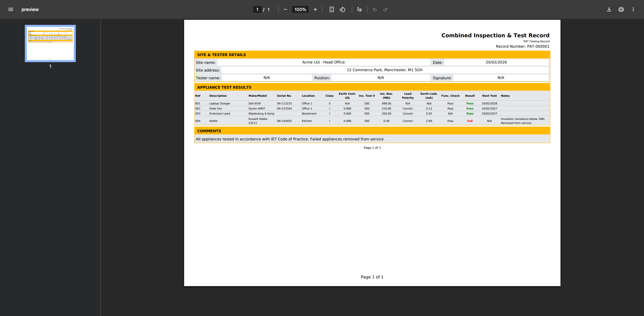Select the page 1 thumbnail
644x316 pixels.
tap(50, 43)
